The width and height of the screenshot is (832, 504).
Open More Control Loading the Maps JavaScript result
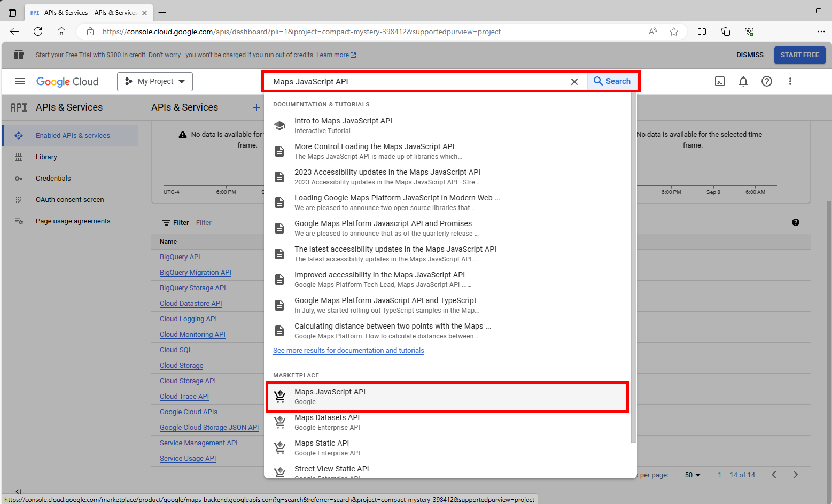447,151
